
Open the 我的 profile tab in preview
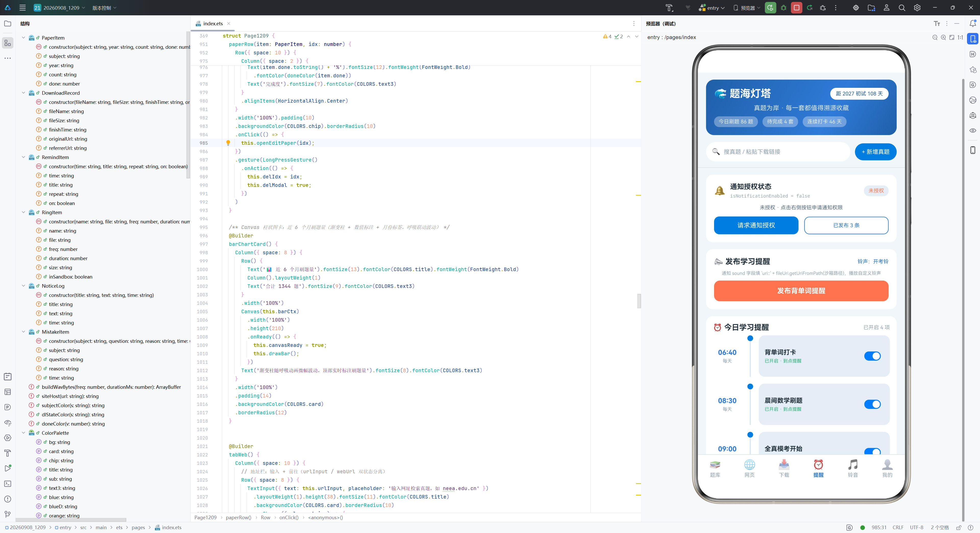tap(887, 468)
